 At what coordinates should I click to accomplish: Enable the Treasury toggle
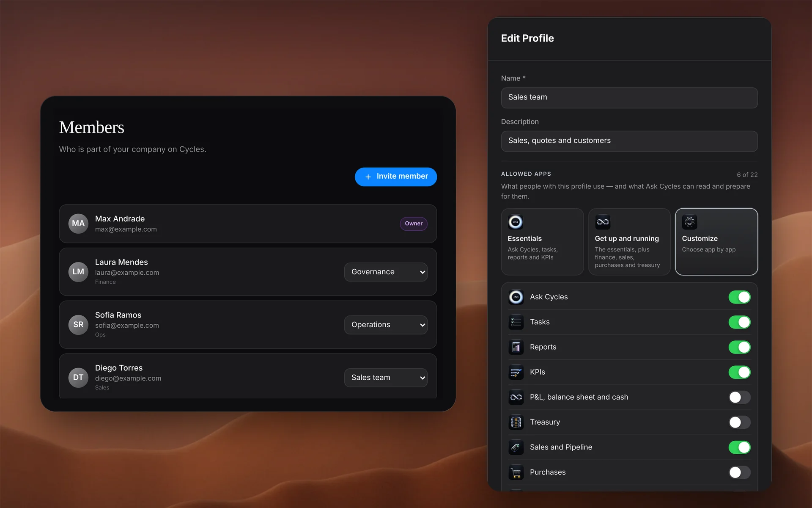coord(739,422)
